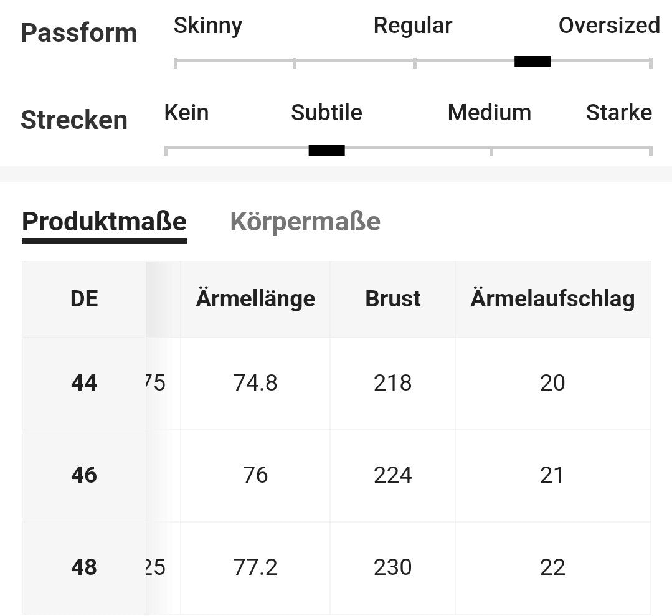Select the Produktmaße tab
The height and width of the screenshot is (616, 672).
point(104,222)
